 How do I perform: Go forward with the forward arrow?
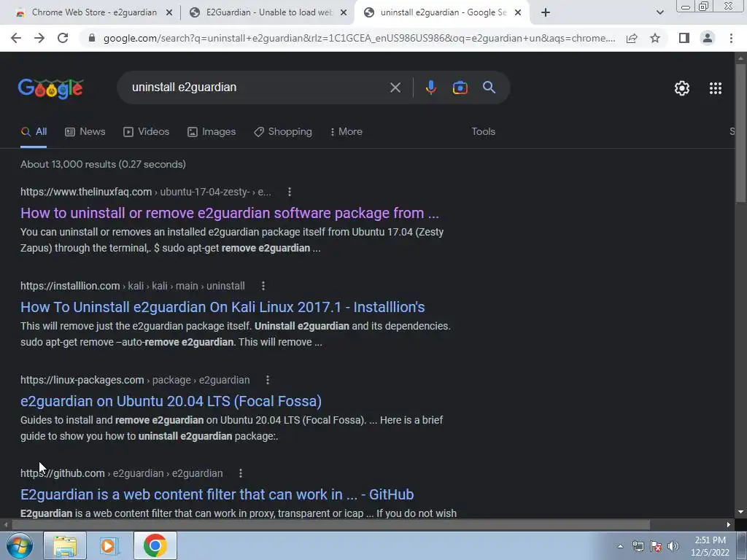(39, 38)
